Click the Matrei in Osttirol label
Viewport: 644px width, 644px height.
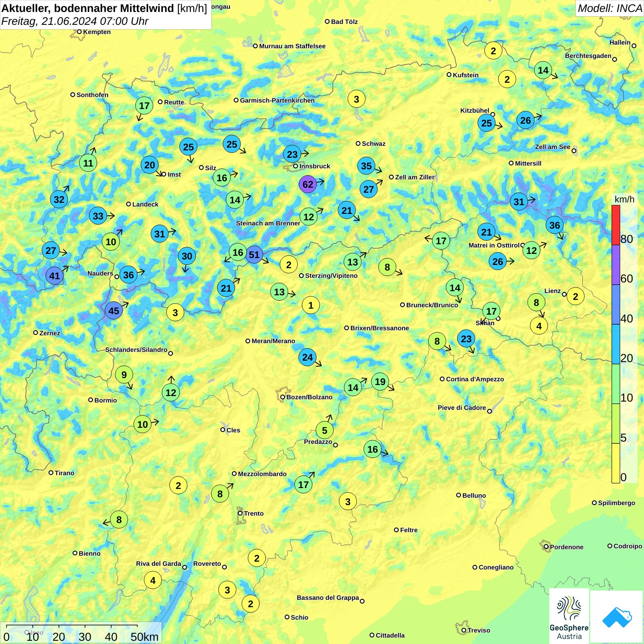(494, 245)
